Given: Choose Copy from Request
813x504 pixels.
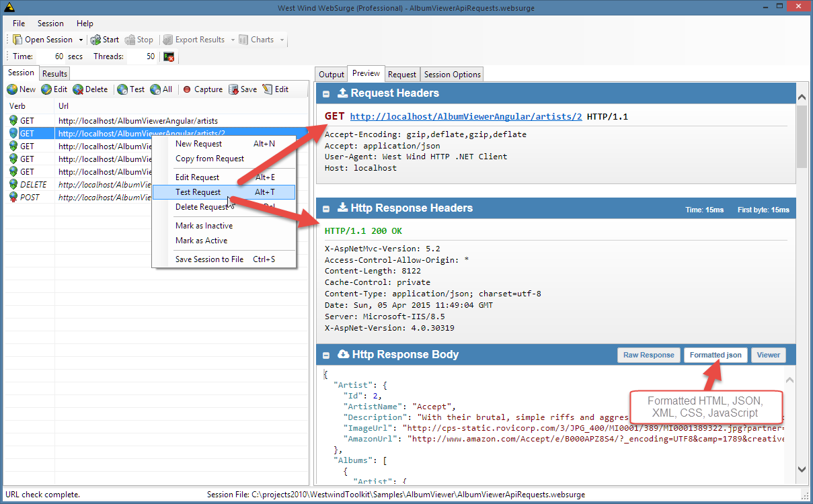Looking at the screenshot, I should coord(224,159).
